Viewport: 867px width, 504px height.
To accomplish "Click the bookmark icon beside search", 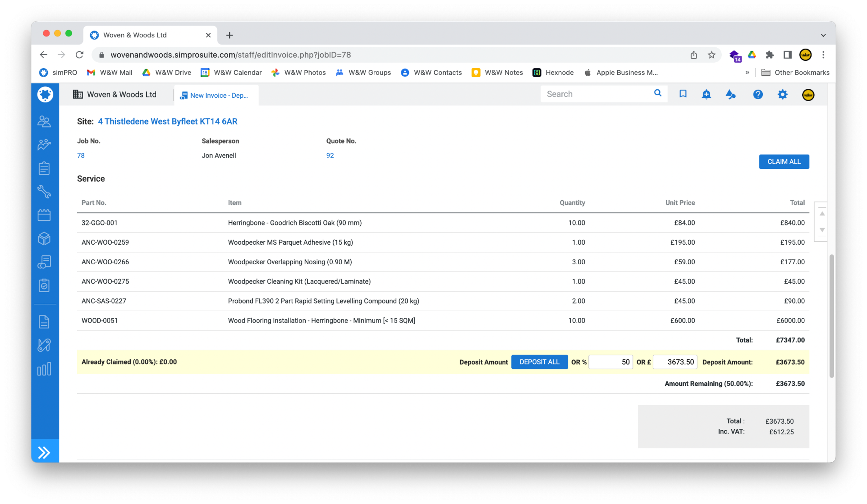I will point(683,94).
